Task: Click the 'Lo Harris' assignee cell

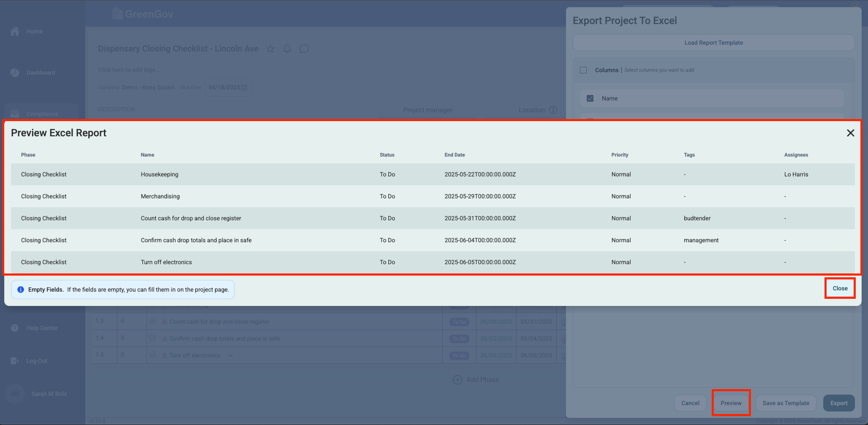Action: pos(796,174)
